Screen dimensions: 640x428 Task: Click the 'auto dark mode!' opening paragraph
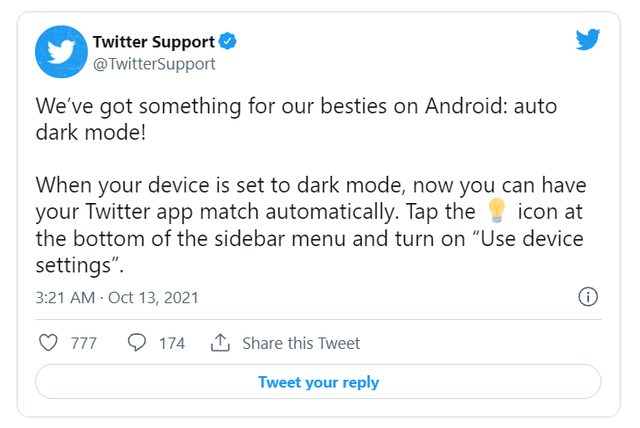tap(296, 119)
